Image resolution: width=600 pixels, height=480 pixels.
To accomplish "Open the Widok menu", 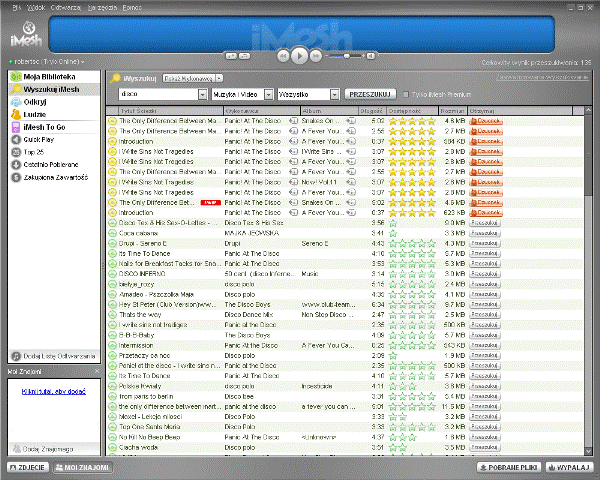I will pyautogui.click(x=36, y=7).
